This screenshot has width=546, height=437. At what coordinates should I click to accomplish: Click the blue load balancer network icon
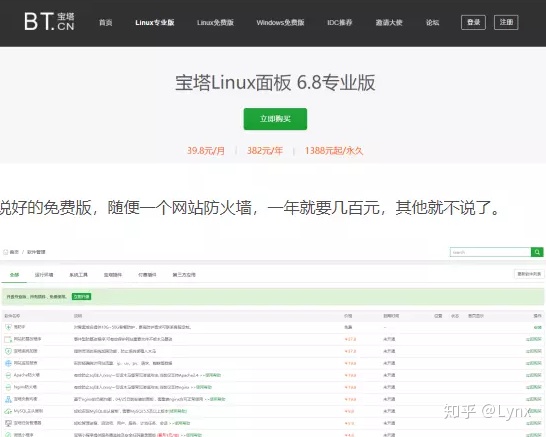[8, 399]
